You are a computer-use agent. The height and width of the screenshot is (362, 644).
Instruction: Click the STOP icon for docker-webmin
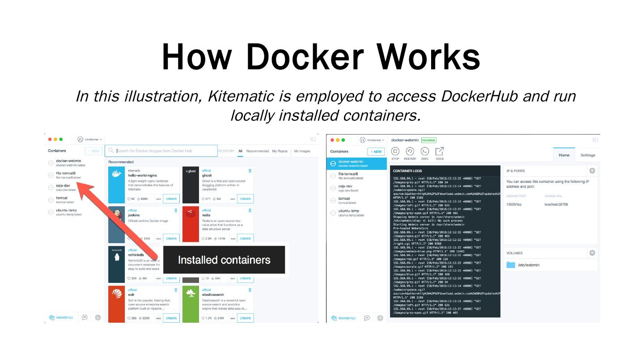pyautogui.click(x=395, y=152)
